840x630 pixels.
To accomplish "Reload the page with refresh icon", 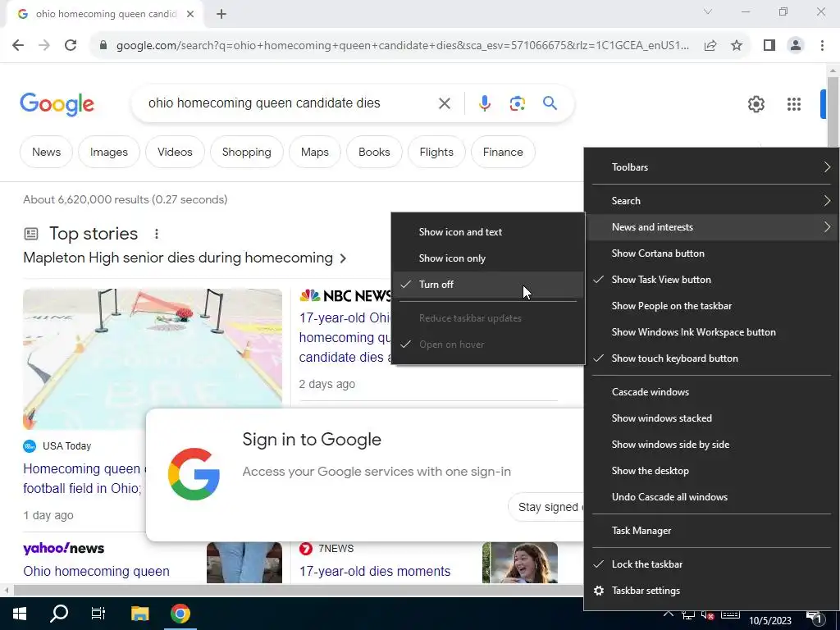I will pos(71,45).
